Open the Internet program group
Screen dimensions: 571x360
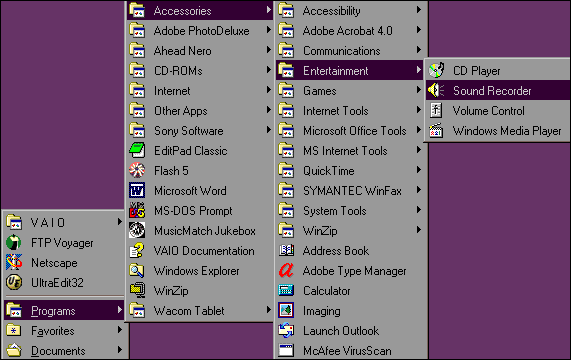point(200,90)
